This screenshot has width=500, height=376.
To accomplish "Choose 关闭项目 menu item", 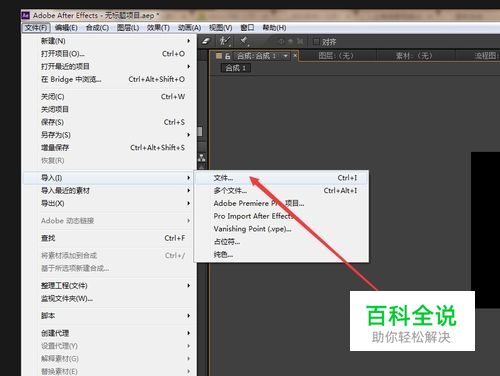I will tap(109, 109).
